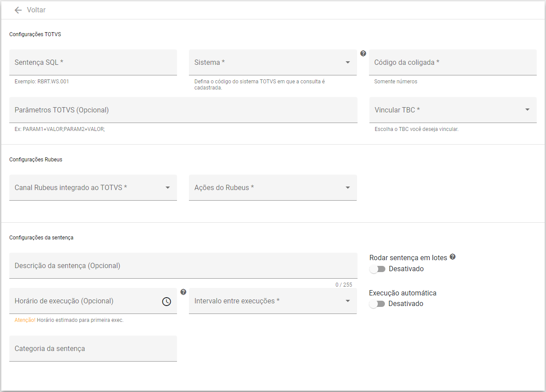Viewport: 546px width, 392px height.
Task: Click the 'Configurações TOTVS' section heading
Action: pyautogui.click(x=35, y=34)
